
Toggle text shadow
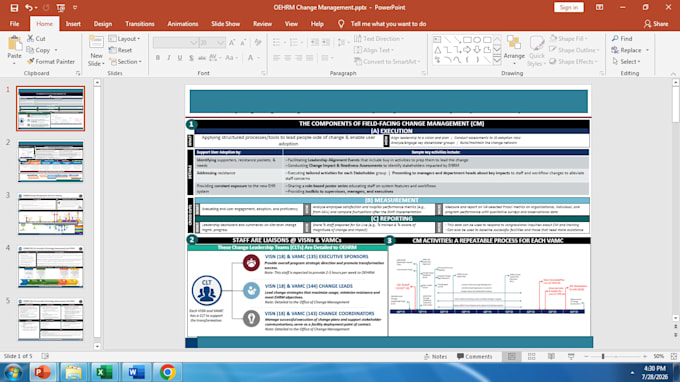[x=191, y=58]
